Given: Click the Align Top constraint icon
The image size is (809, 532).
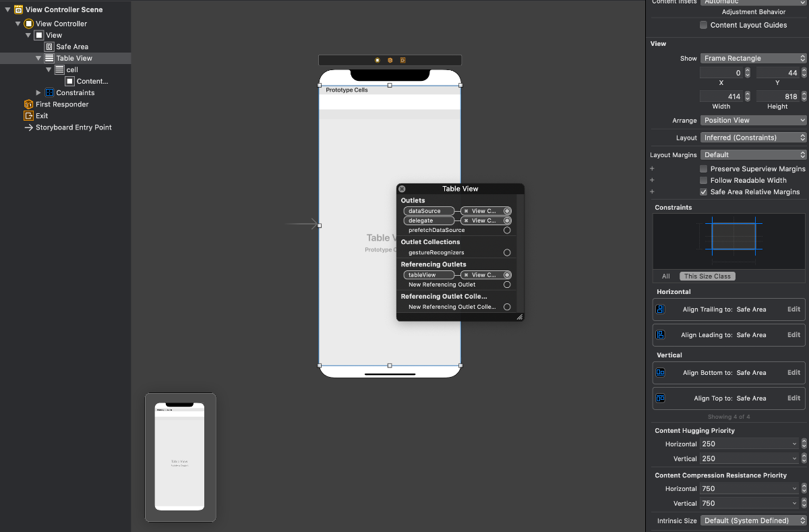Looking at the screenshot, I should pos(661,398).
